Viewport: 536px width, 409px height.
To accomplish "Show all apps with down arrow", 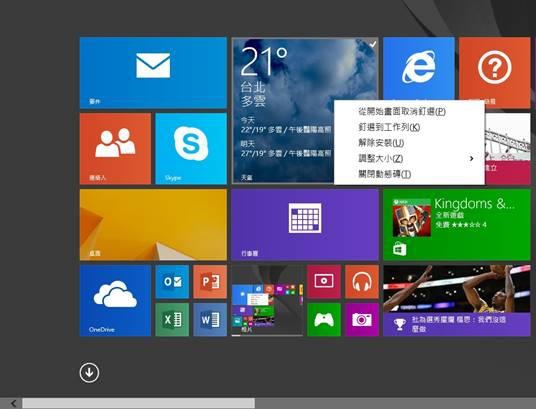I will point(89,372).
